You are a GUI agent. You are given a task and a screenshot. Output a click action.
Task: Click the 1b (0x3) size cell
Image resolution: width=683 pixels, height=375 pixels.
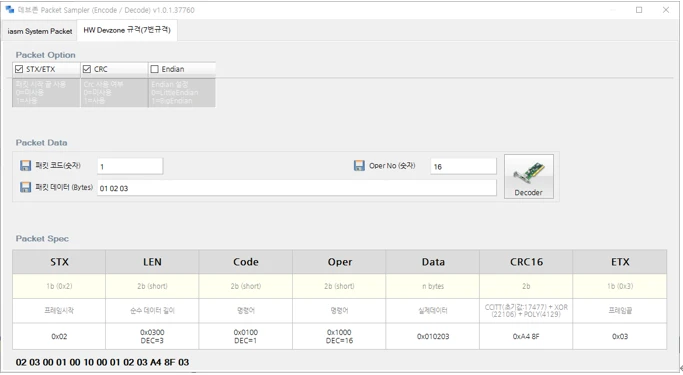click(620, 286)
